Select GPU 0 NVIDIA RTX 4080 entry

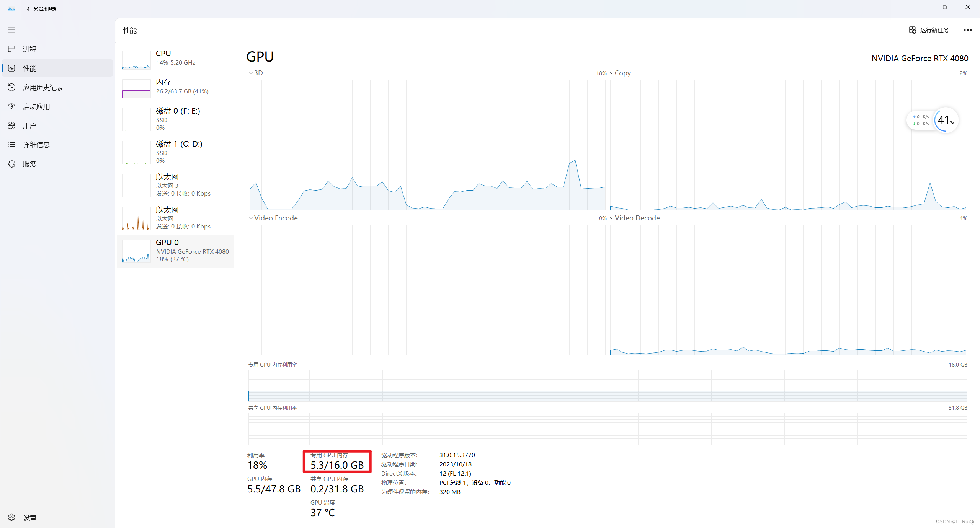coord(175,251)
